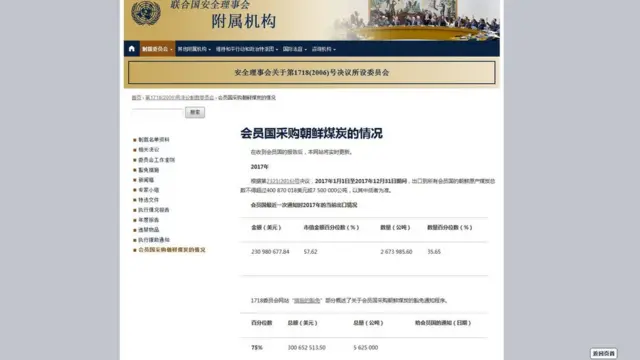Open the 咨询机构 navigation menu
This screenshot has width=640, height=360.
324,49
